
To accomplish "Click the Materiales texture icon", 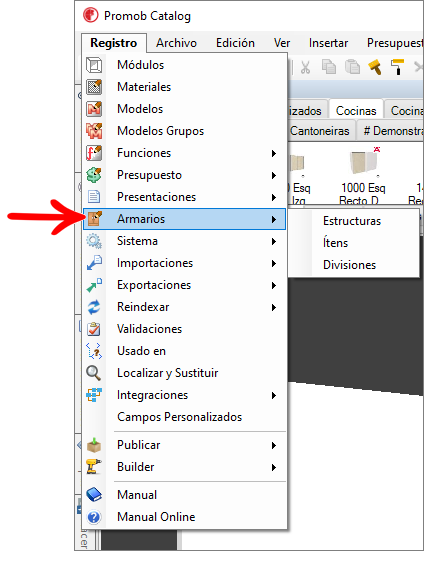I will click(x=94, y=87).
